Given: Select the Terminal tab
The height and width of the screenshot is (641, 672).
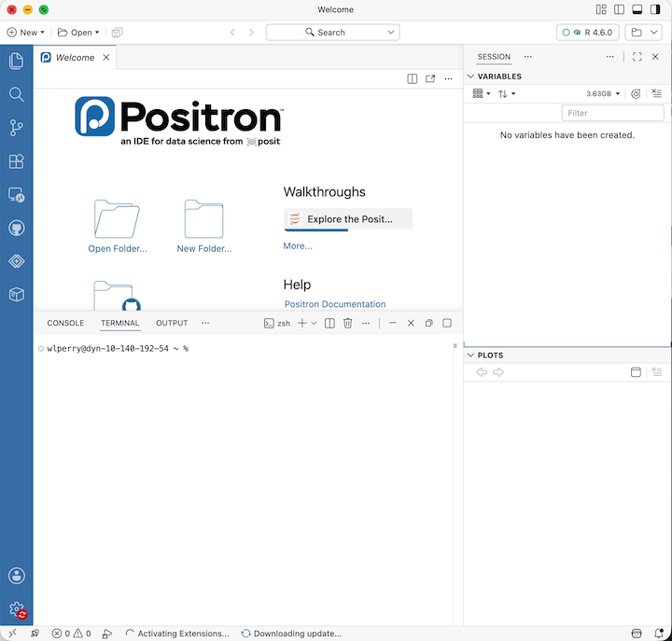Looking at the screenshot, I should 120,323.
